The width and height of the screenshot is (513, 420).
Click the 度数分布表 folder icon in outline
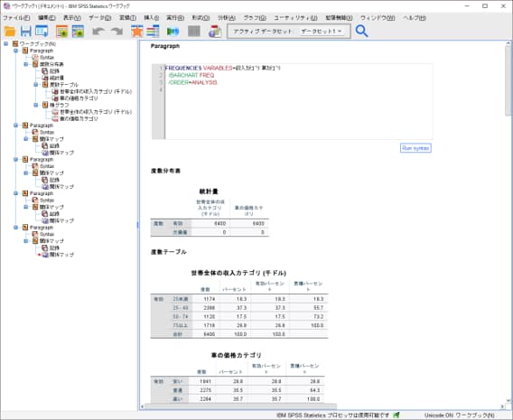(x=35, y=64)
